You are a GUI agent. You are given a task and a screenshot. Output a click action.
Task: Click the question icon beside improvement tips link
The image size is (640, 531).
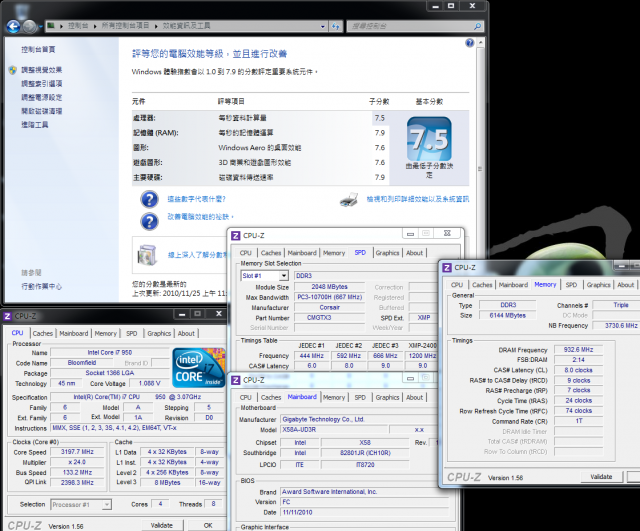pos(149,222)
